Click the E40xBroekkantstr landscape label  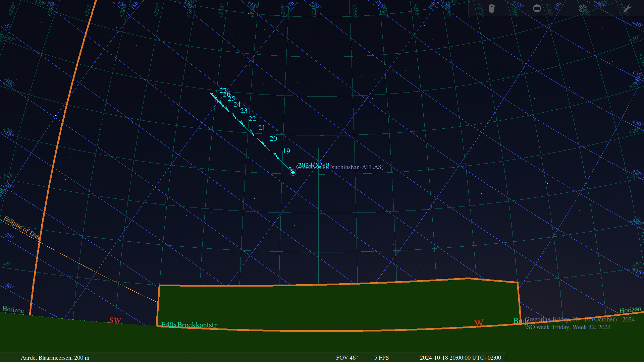(189, 325)
